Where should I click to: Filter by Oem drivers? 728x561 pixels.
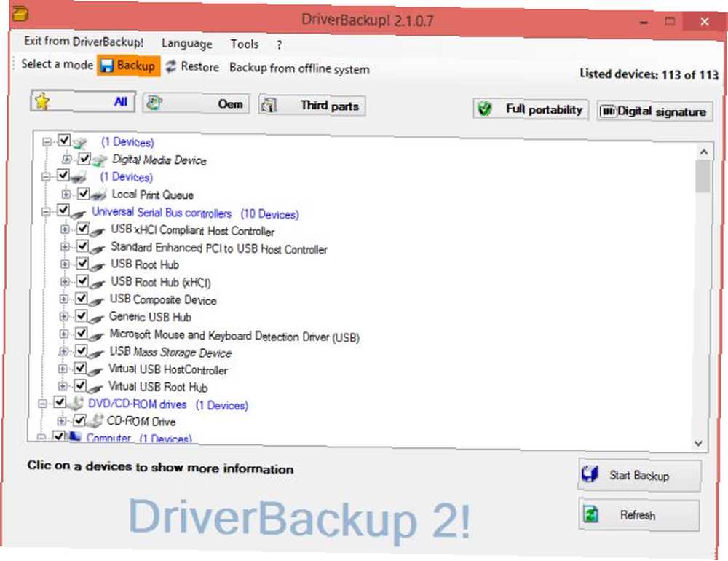click(x=195, y=103)
